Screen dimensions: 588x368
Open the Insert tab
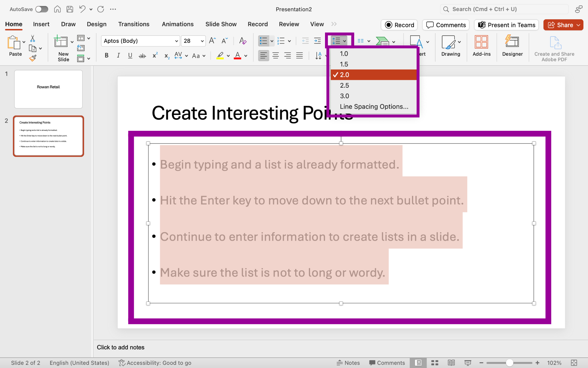click(41, 24)
